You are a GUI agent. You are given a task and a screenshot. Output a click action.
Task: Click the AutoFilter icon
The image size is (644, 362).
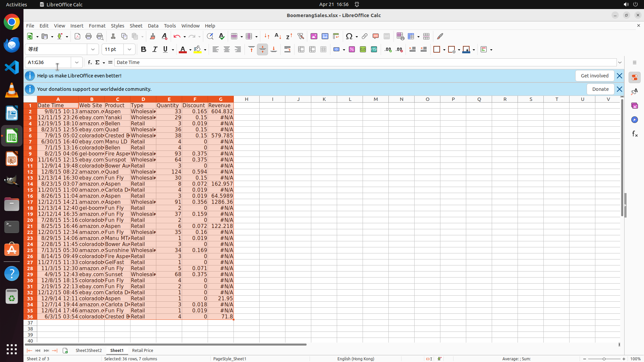tap(301, 36)
